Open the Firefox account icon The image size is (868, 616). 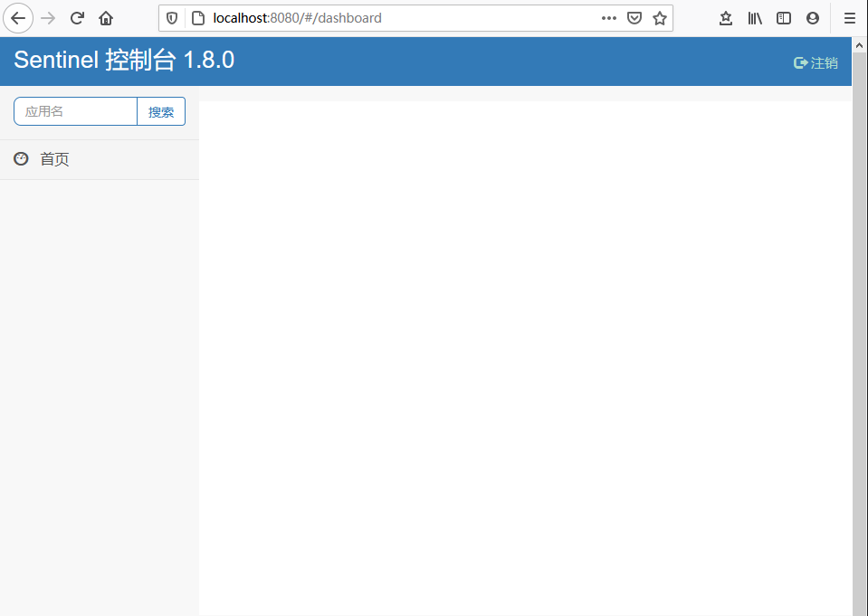(x=813, y=18)
